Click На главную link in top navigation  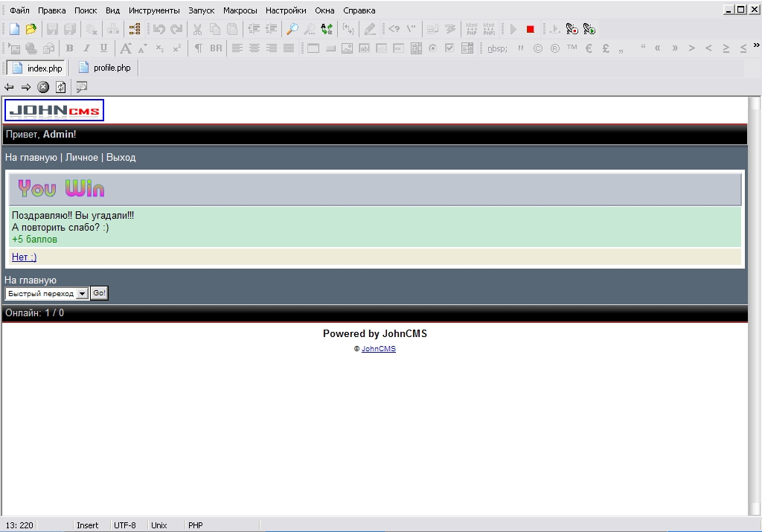pos(31,158)
